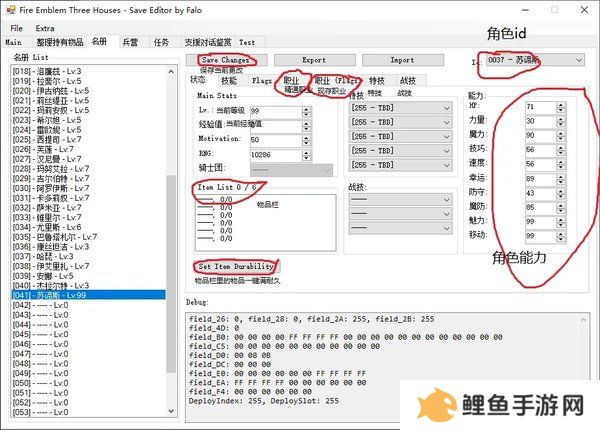Expand the second [255 - TBD] skill dropdown
The width and height of the screenshot is (600, 430).
click(401, 122)
